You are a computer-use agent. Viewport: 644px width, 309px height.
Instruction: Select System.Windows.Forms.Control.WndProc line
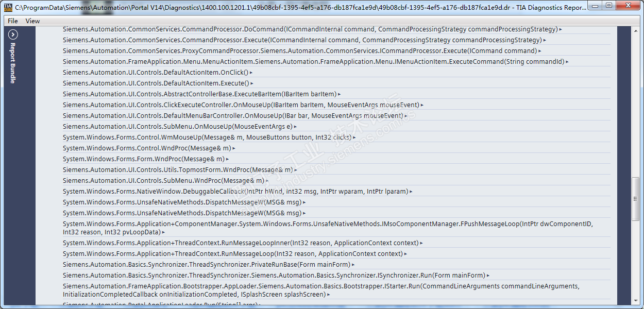pyautogui.click(x=147, y=148)
